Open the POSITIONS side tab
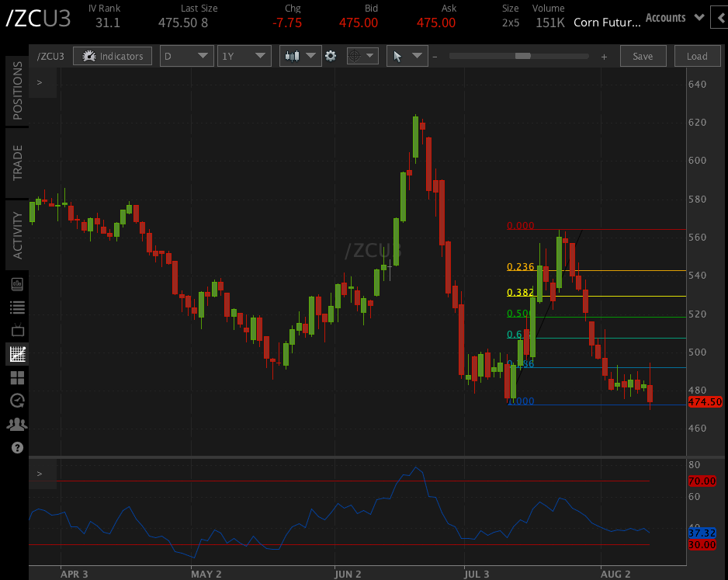 click(x=17, y=91)
